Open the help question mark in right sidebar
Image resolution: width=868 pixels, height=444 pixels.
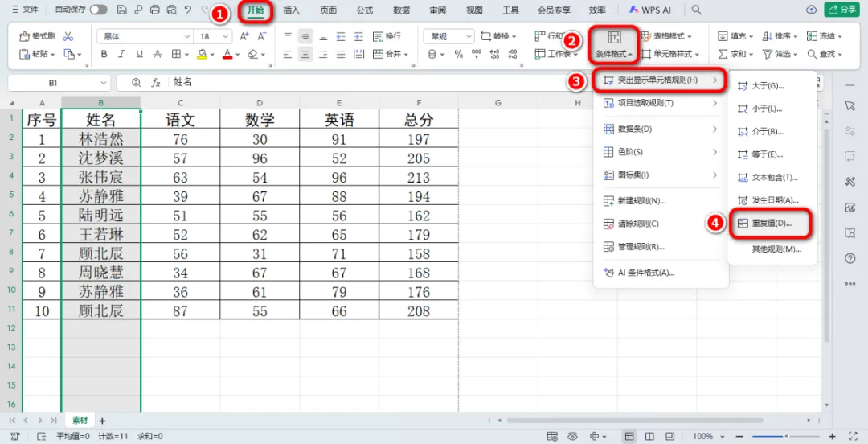(x=850, y=257)
